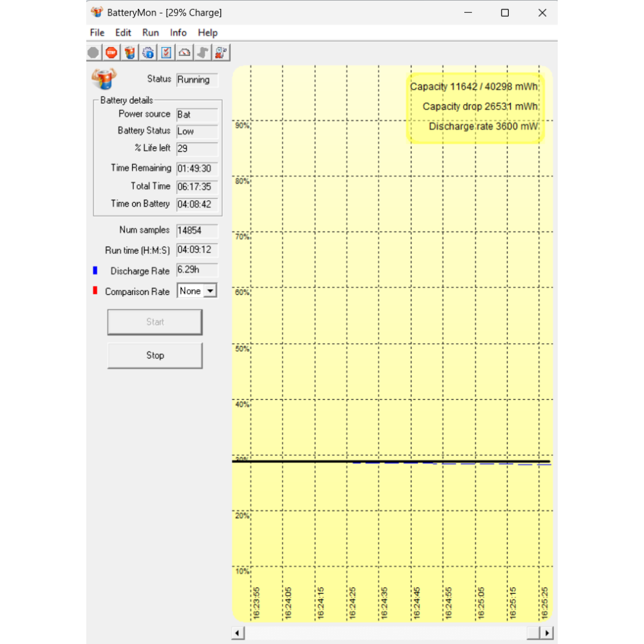Image resolution: width=644 pixels, height=644 pixels.
Task: Click the grey circle start toolbar icon
Action: [x=93, y=53]
